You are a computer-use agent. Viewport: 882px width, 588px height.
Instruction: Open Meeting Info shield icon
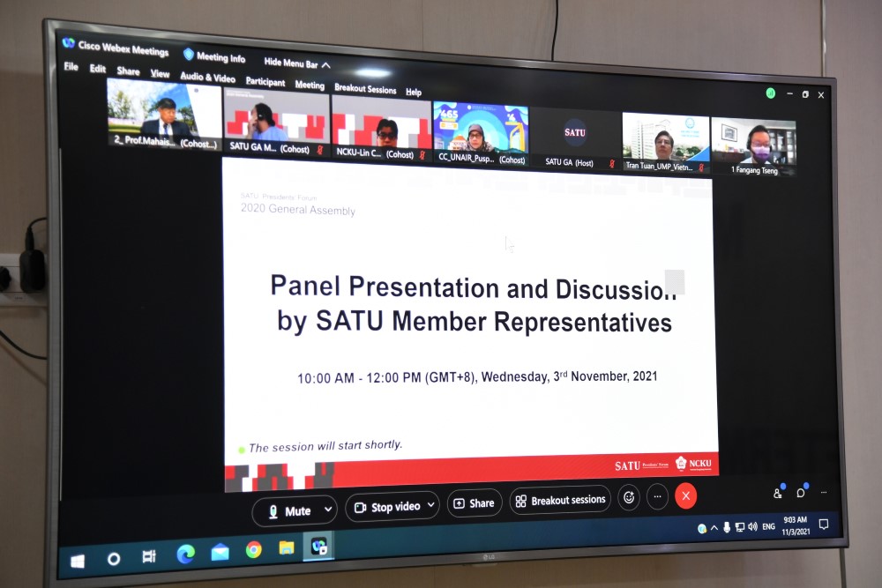pyautogui.click(x=189, y=55)
